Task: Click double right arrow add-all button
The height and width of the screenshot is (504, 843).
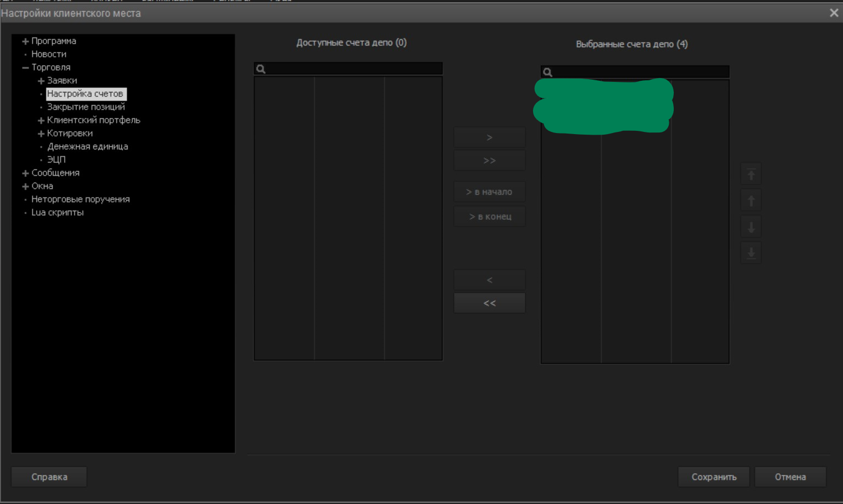Action: tap(489, 160)
